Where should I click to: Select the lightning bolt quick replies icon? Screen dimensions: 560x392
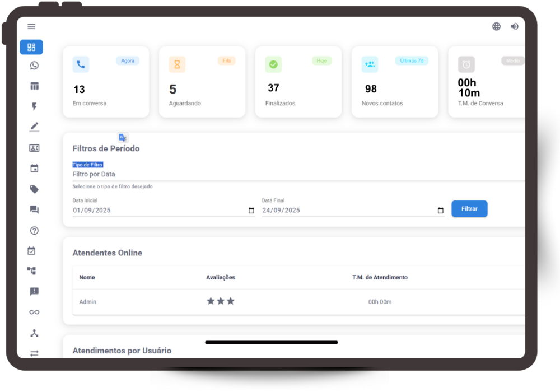pyautogui.click(x=34, y=106)
